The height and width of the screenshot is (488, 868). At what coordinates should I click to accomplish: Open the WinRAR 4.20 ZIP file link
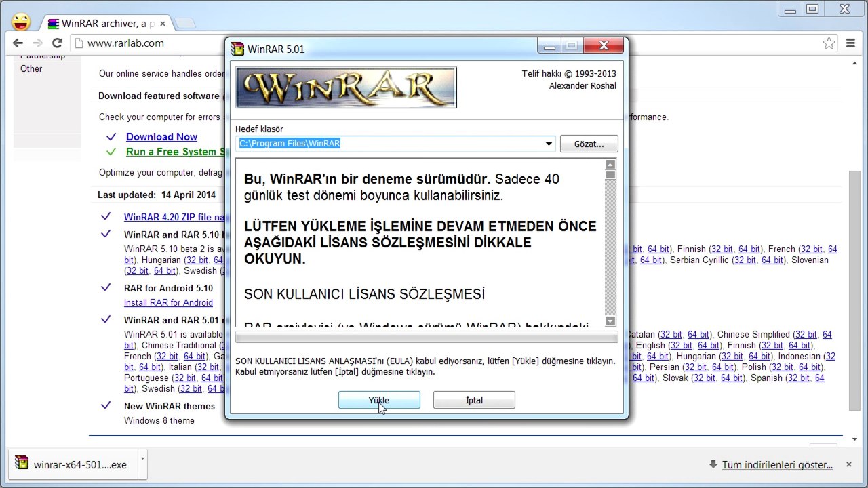174,217
